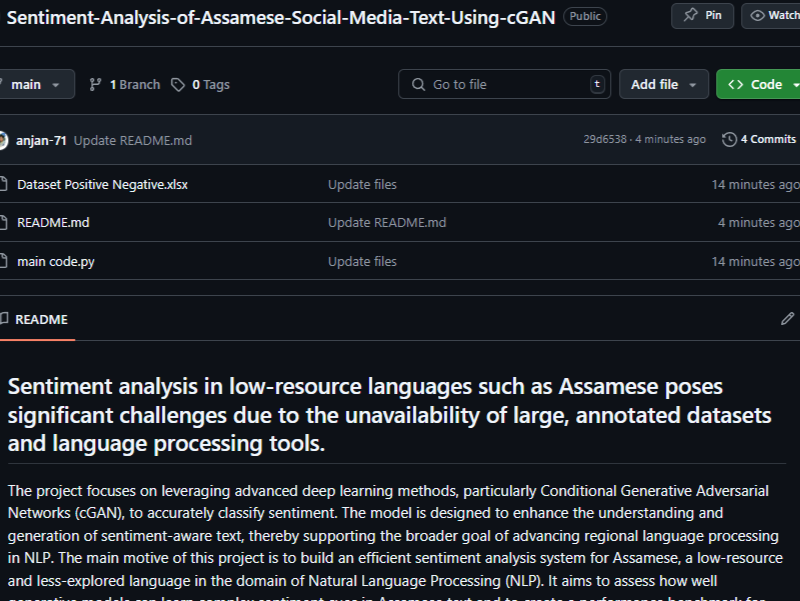This screenshot has width=800, height=601.
Task: Click the tag icon beside 0 Tags
Action: [178, 85]
